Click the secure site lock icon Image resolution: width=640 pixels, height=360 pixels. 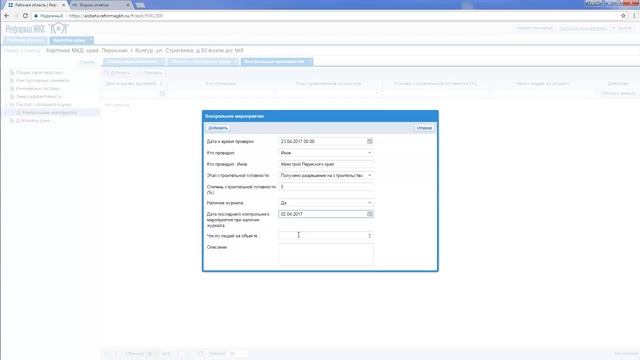[36, 16]
